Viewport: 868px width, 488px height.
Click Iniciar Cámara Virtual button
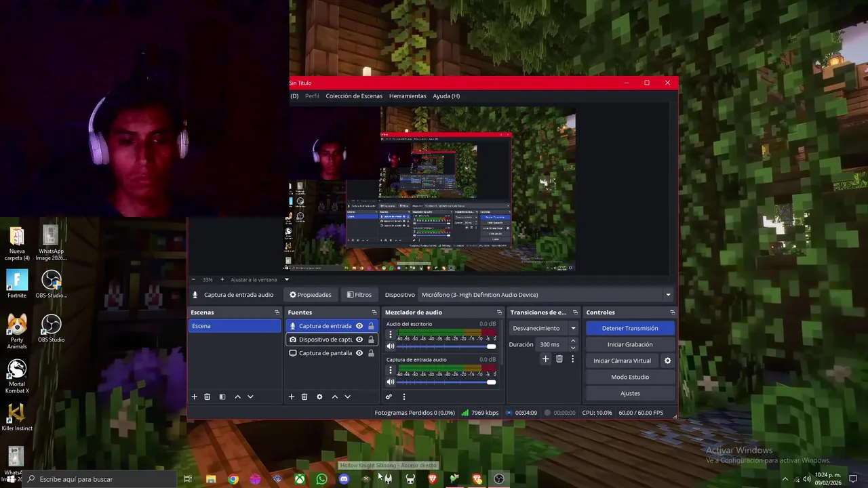click(x=622, y=361)
